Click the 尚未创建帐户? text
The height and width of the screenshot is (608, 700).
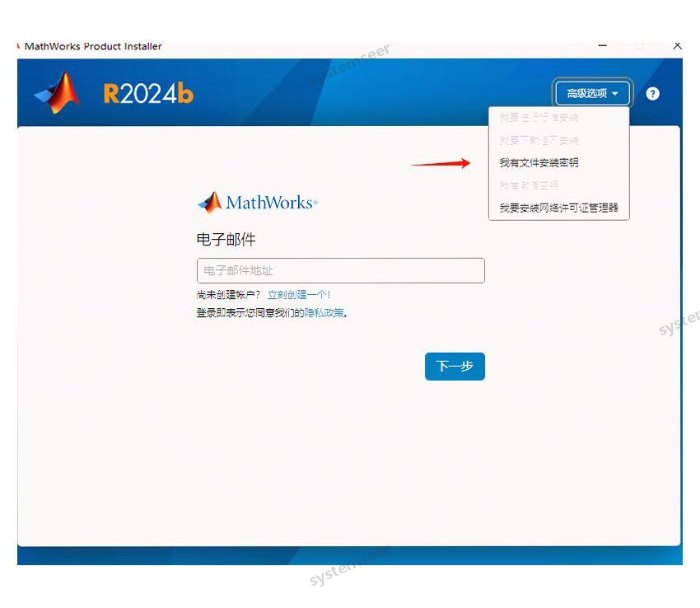(x=228, y=295)
